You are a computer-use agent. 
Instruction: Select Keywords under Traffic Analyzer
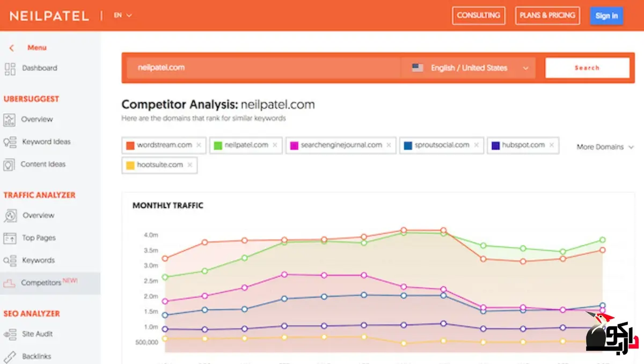pyautogui.click(x=38, y=260)
